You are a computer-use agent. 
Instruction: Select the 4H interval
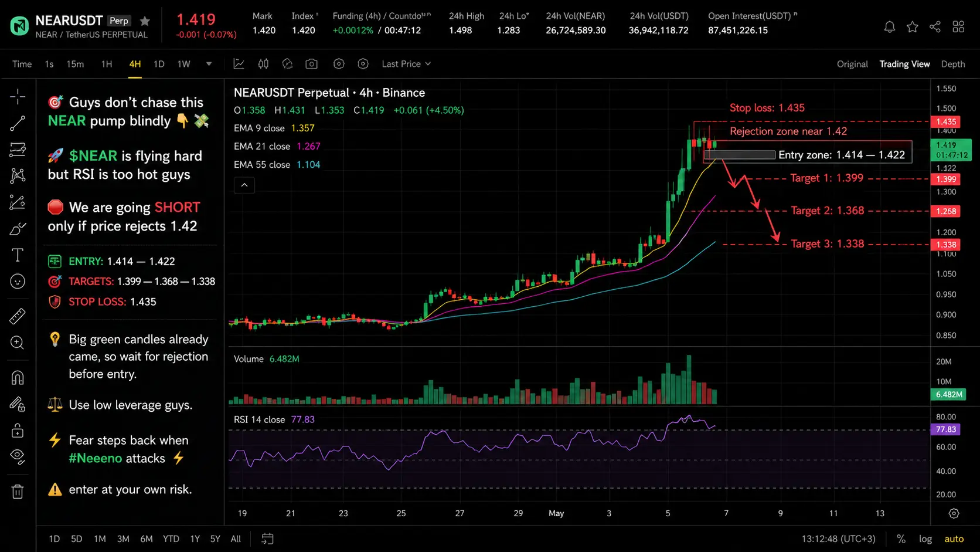[135, 64]
